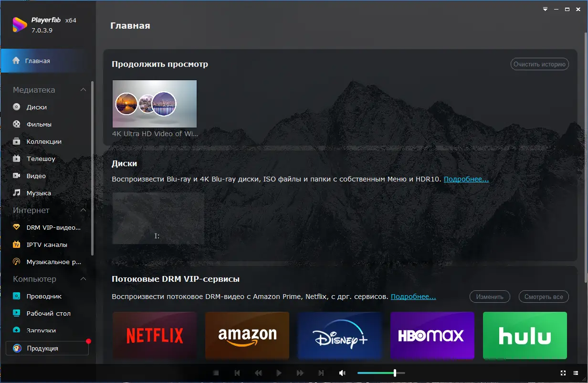588x383 pixels.
Task: Open the I: disc drive tile
Action: tap(158, 218)
